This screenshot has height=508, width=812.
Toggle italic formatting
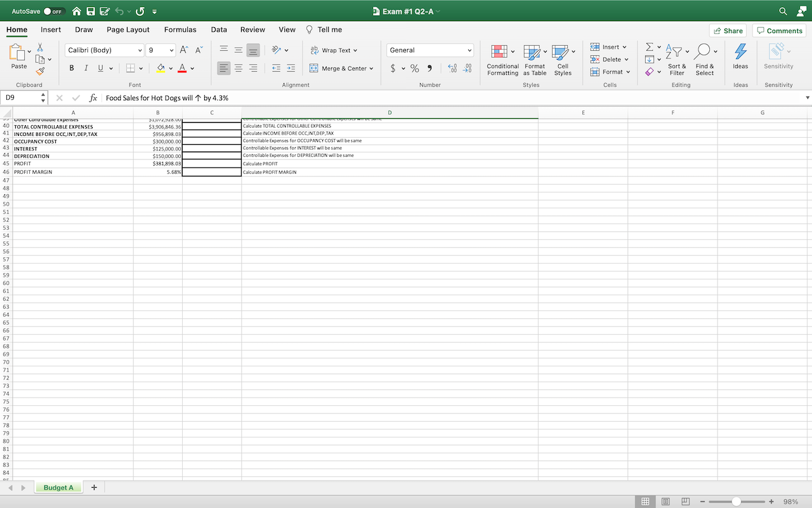point(86,68)
